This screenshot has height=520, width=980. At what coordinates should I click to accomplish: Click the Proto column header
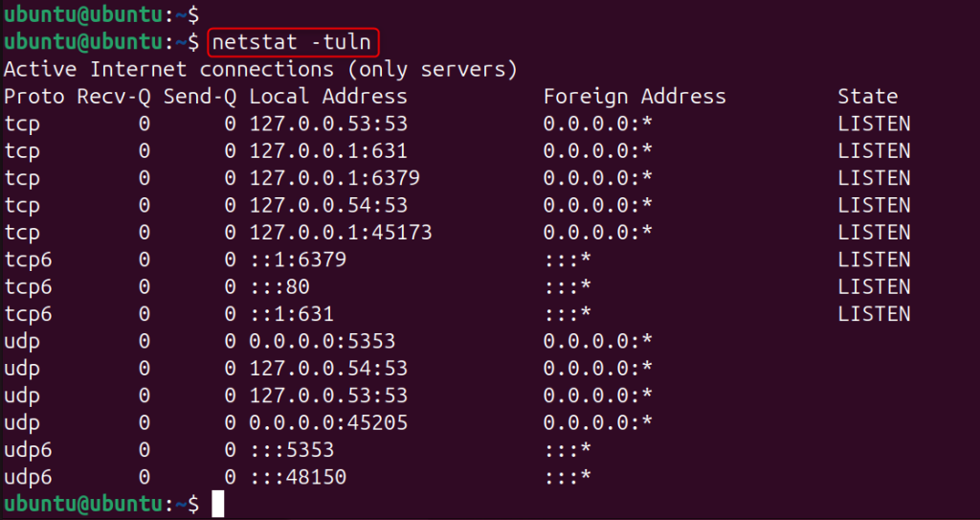click(x=34, y=96)
